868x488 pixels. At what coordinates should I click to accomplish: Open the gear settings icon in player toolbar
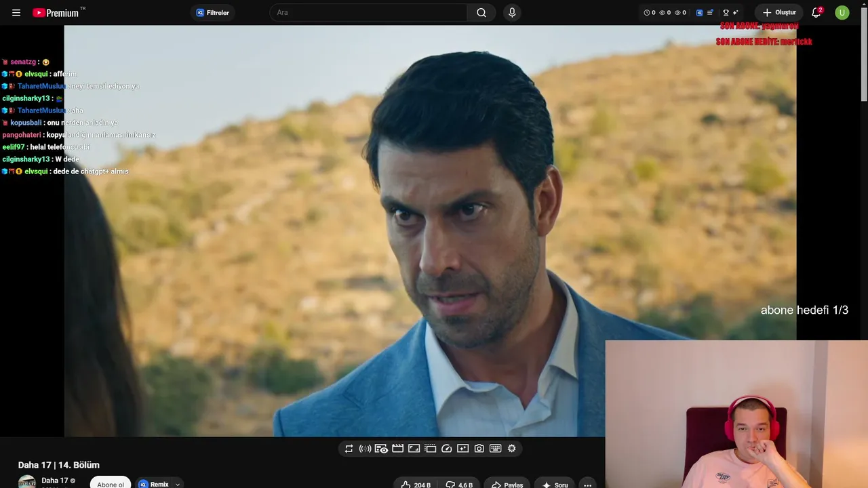(511, 449)
